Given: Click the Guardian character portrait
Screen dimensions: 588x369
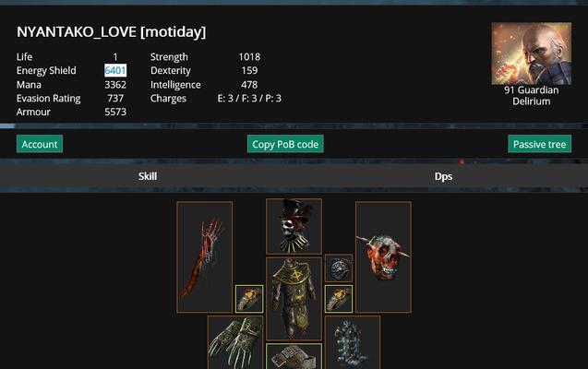Looking at the screenshot, I should coord(532,54).
